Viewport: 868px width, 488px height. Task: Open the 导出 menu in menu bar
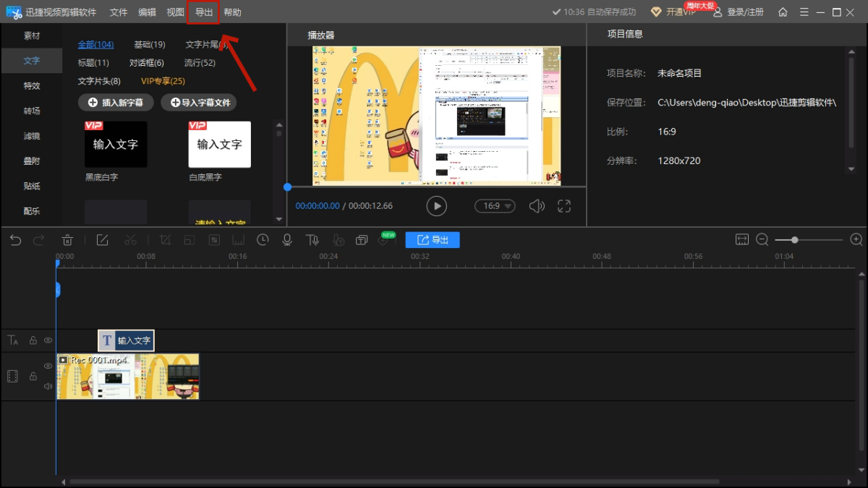point(203,12)
